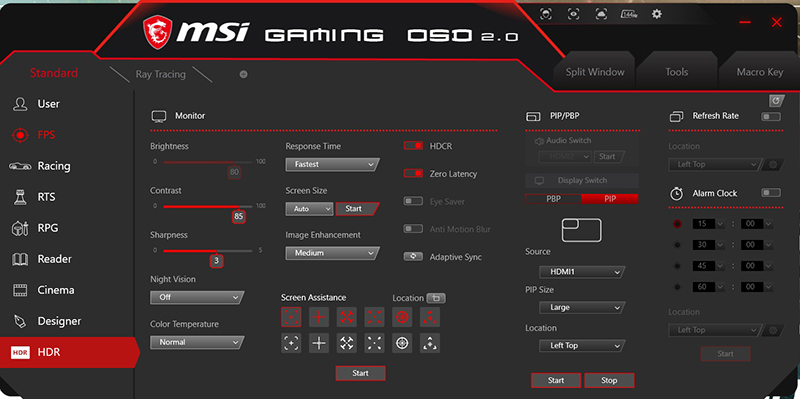Select the white triangular crosshair
Viewport: 800px width, 399px height.
point(430,343)
